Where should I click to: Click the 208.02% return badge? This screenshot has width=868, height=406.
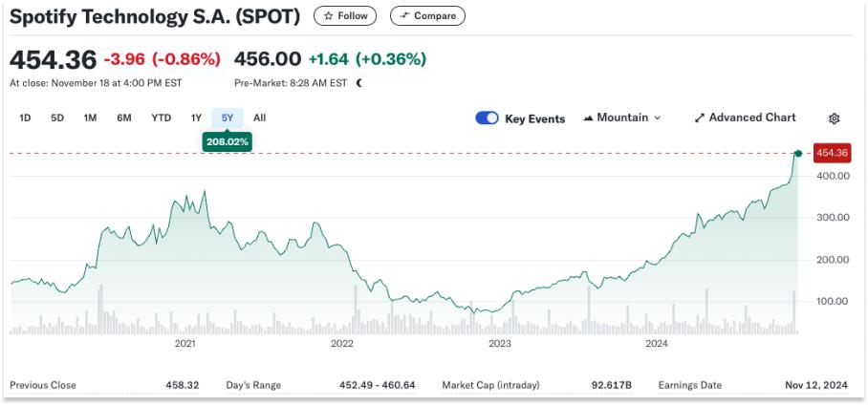pyautogui.click(x=227, y=141)
